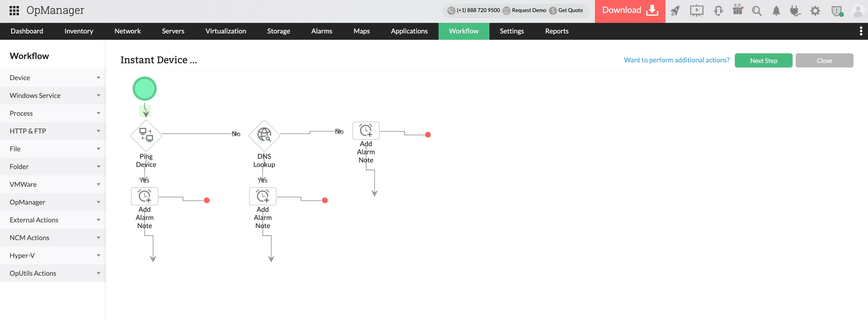Open the Inventory tab
868x320 pixels.
click(x=79, y=31)
